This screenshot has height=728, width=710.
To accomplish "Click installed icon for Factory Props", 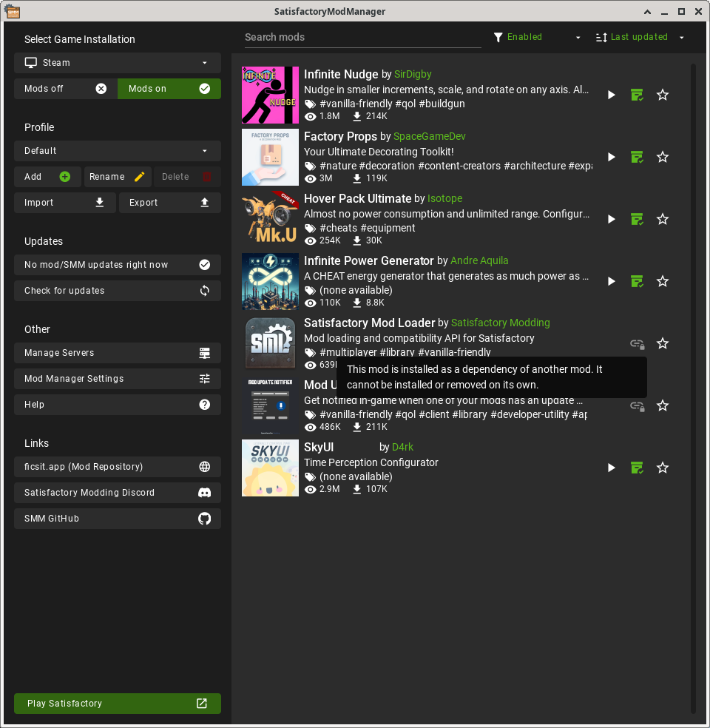I will (637, 158).
